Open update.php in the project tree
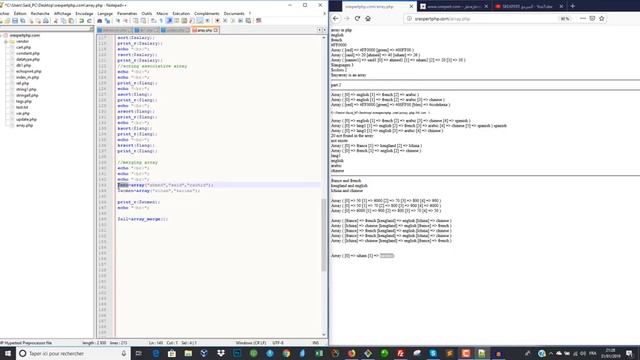640x360 pixels. 26,120
